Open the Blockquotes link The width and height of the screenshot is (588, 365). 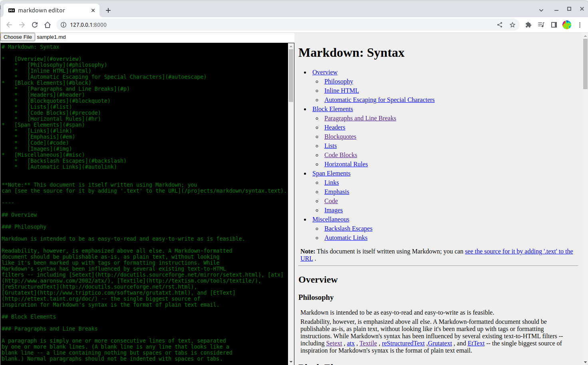coord(340,137)
